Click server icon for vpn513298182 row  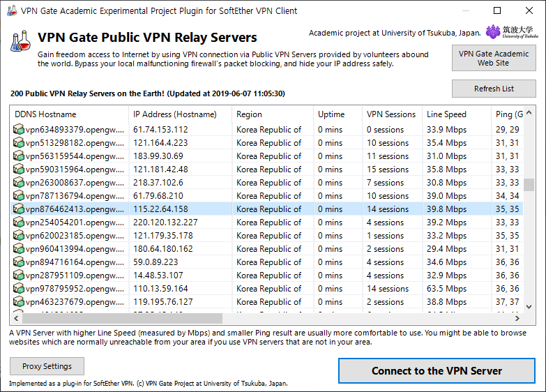pos(18,143)
